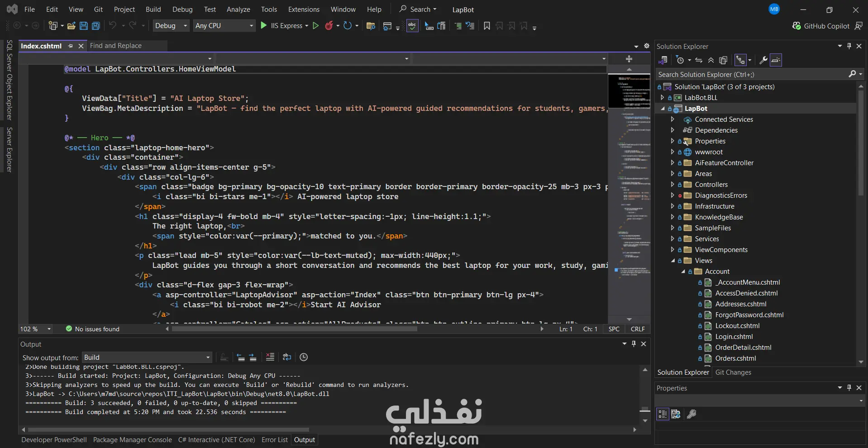Click the abc spell checker toolbar button
Screen dimensions: 868x448
click(x=412, y=26)
